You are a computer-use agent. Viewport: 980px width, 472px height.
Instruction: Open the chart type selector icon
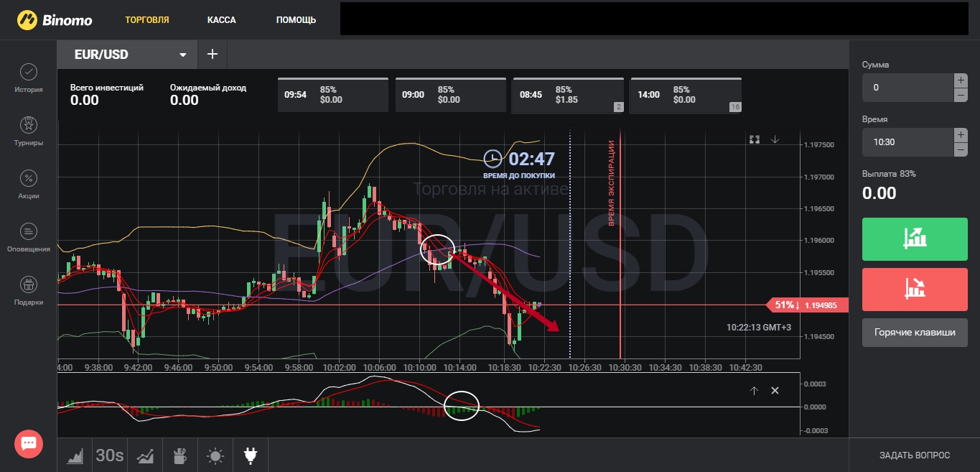75,455
